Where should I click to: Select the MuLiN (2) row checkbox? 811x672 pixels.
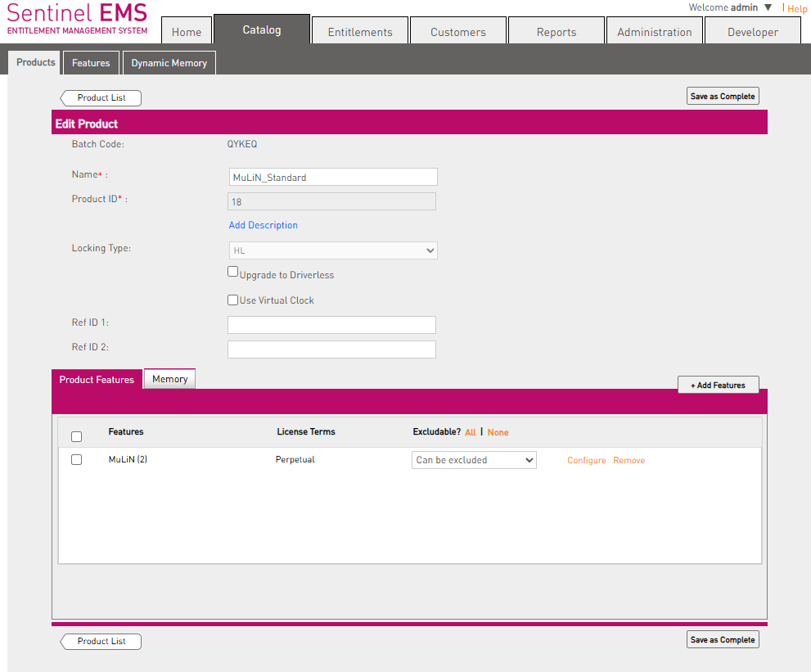pos(77,459)
